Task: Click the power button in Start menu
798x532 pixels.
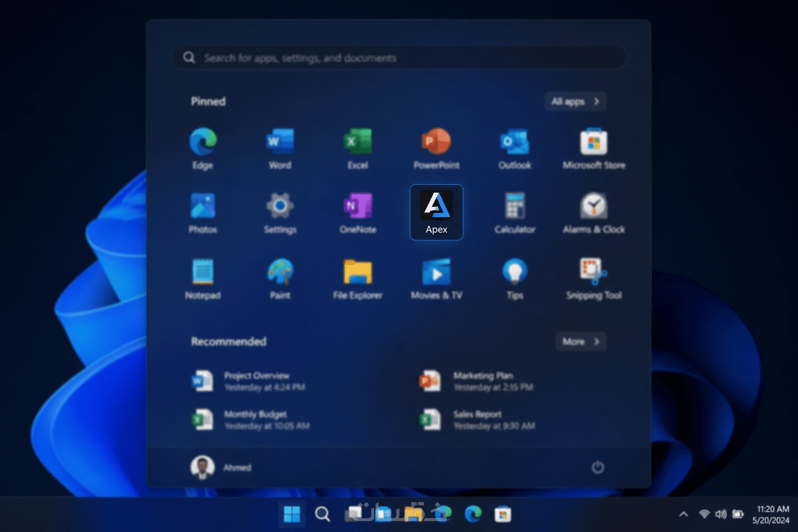Action: click(x=598, y=467)
